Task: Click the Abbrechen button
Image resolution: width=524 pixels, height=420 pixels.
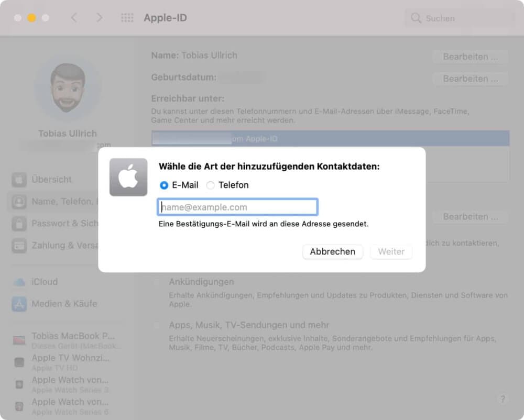Action: [333, 251]
